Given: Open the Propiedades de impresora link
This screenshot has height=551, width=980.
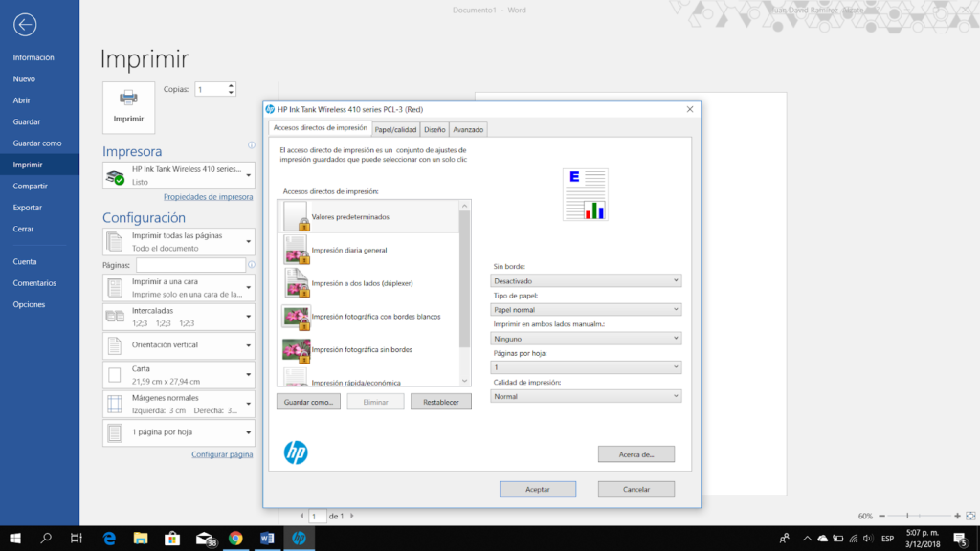Looking at the screenshot, I should pos(208,197).
